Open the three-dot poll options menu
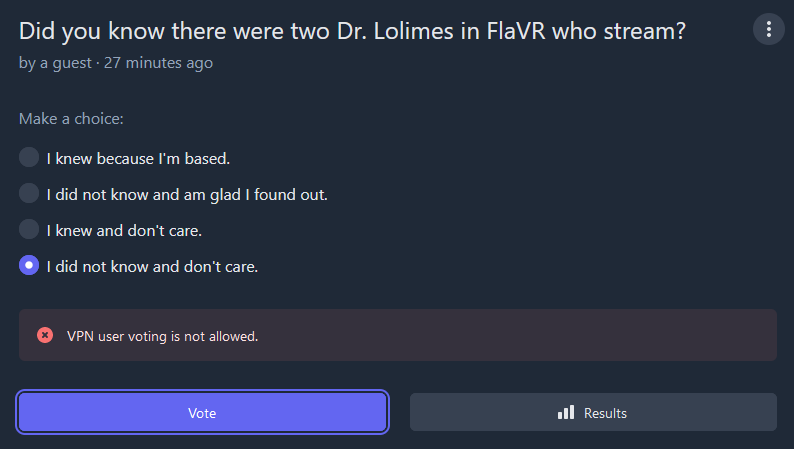The height and width of the screenshot is (449, 794). [768, 29]
